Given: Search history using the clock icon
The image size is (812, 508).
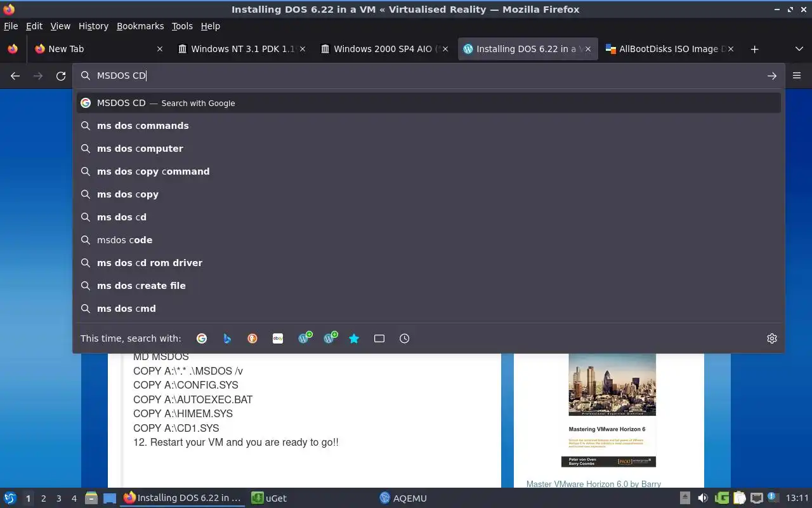Looking at the screenshot, I should click(405, 338).
